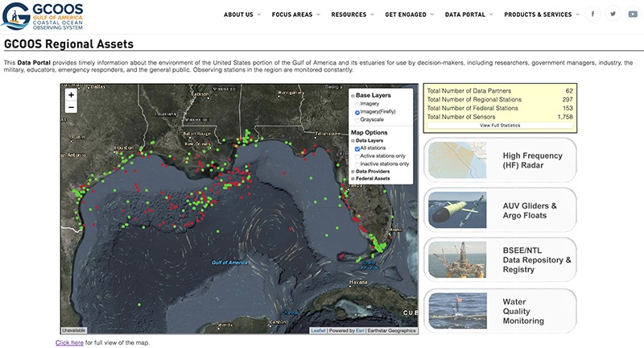644x348 pixels.
Task: Click the 'Click here' full map link
Action: point(69,342)
